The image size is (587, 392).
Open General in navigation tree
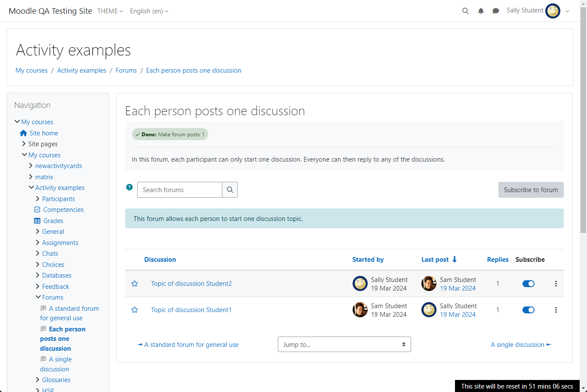pyautogui.click(x=53, y=232)
